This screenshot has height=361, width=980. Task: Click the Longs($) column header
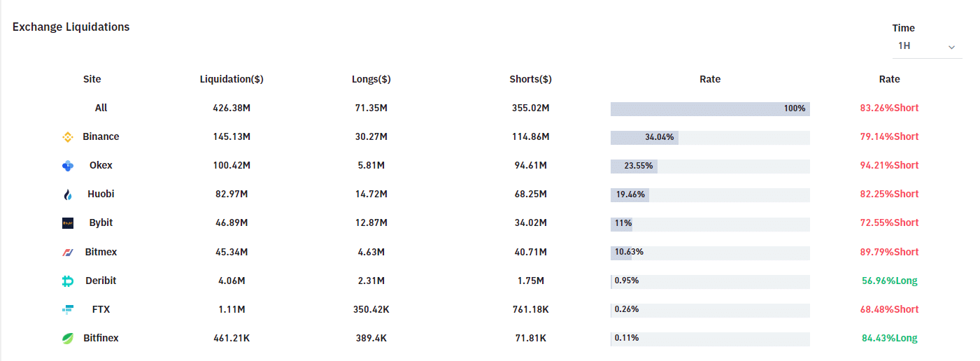tap(371, 79)
